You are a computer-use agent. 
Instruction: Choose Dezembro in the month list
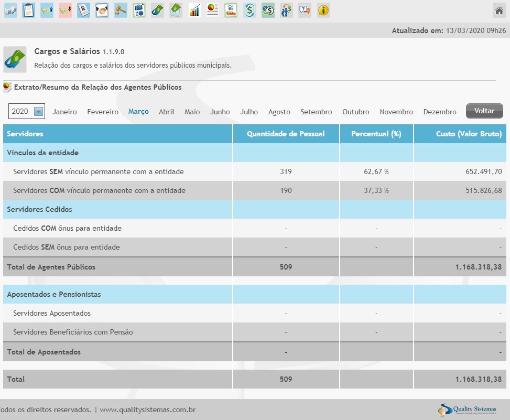[440, 112]
